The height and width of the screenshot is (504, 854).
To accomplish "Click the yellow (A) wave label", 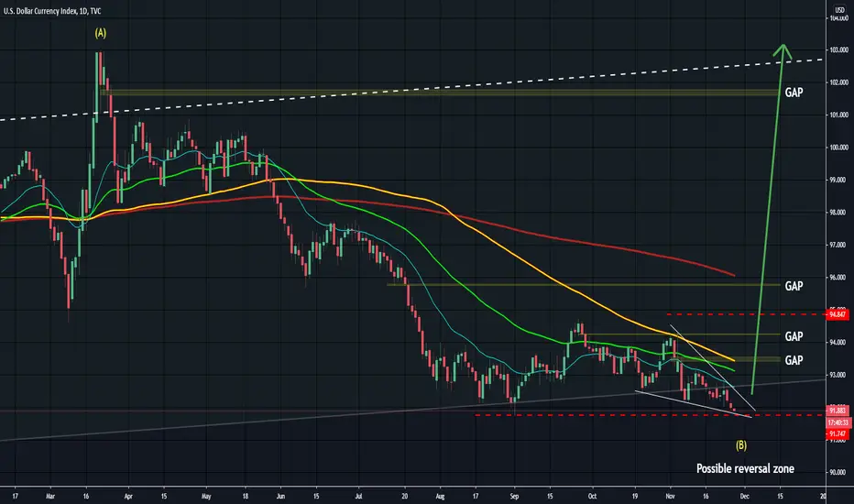I will 100,33.
